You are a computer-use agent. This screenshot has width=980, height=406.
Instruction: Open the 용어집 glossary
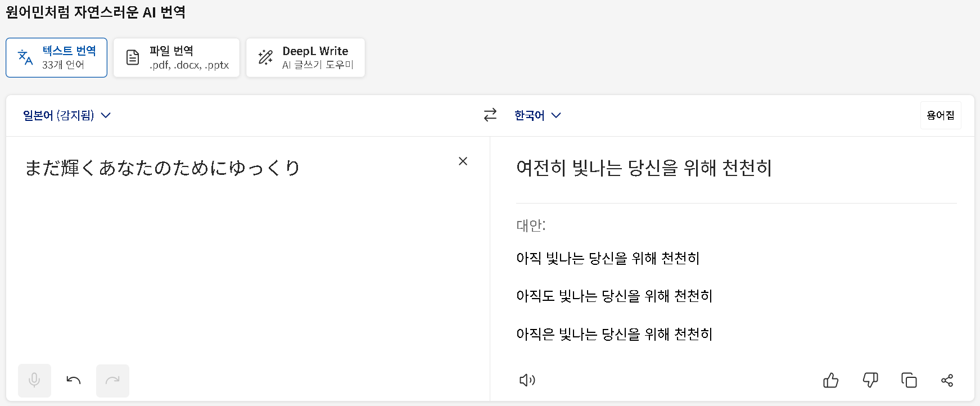point(941,115)
